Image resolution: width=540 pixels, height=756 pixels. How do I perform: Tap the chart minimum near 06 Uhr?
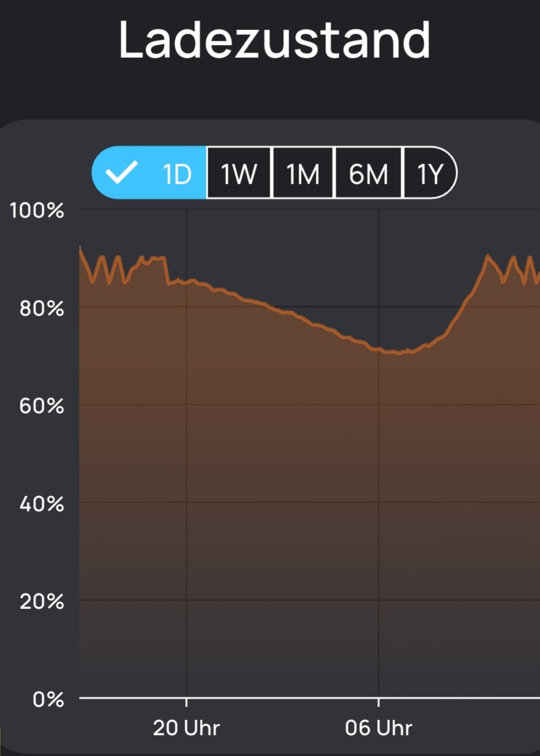point(399,353)
